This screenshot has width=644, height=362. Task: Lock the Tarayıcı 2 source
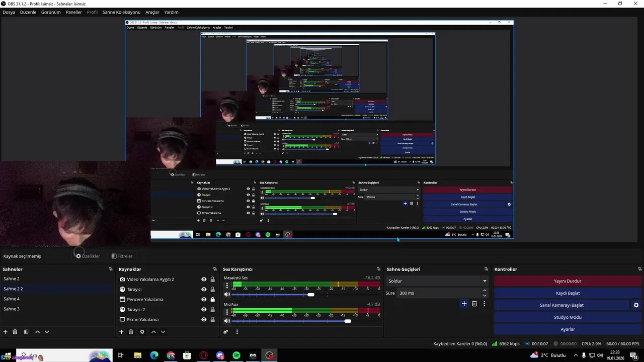[x=212, y=310]
